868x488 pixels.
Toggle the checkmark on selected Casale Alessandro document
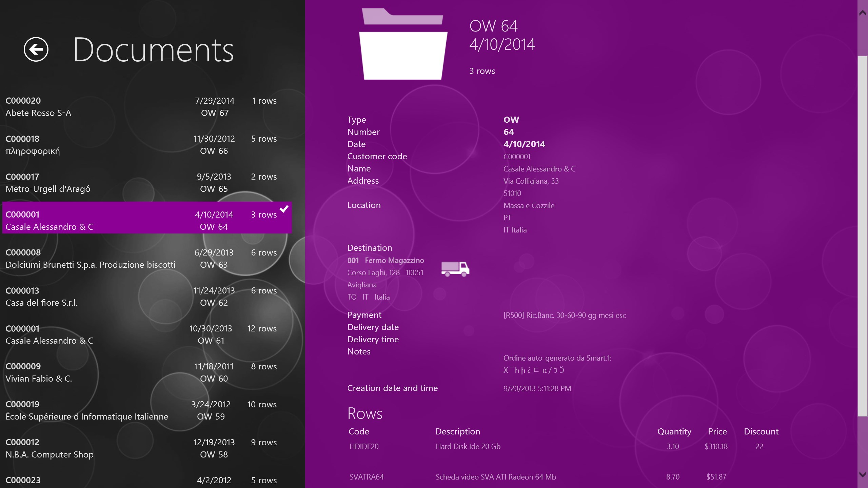[284, 209]
